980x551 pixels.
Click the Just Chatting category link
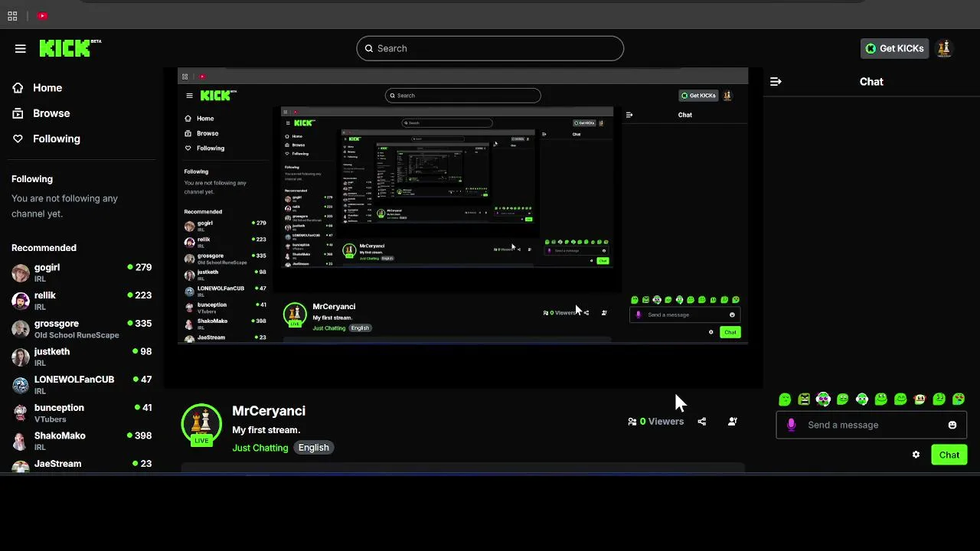pyautogui.click(x=260, y=448)
